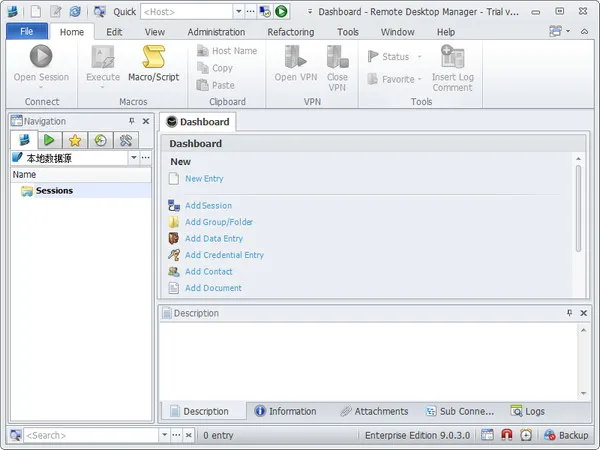The height and width of the screenshot is (450, 600).
Task: Click the New Entry link
Action: click(204, 179)
